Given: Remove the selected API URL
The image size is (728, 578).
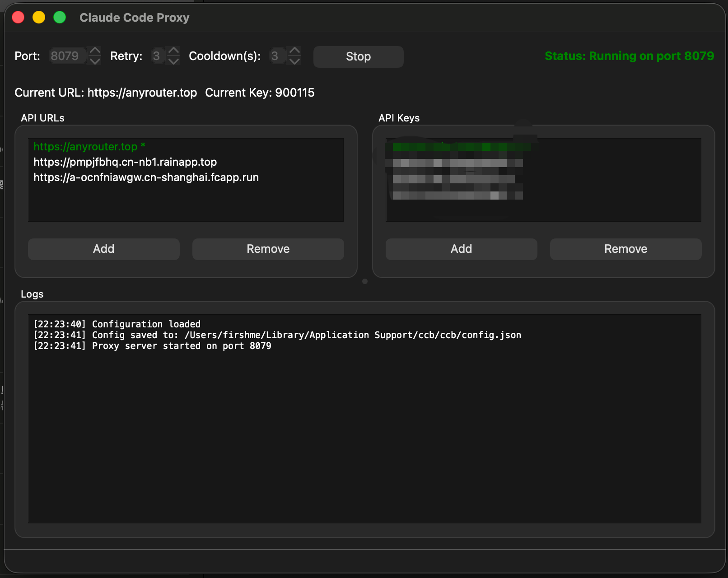Looking at the screenshot, I should click(268, 249).
